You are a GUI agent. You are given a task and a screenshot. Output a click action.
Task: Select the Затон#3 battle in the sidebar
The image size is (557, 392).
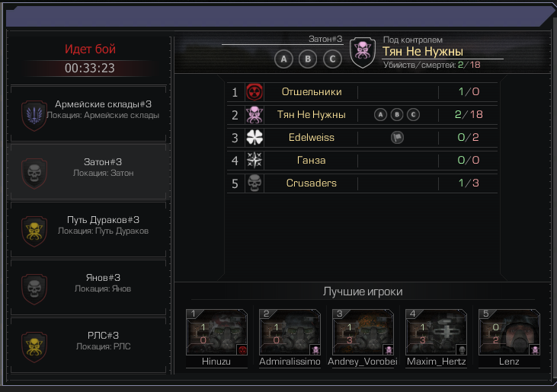click(88, 172)
